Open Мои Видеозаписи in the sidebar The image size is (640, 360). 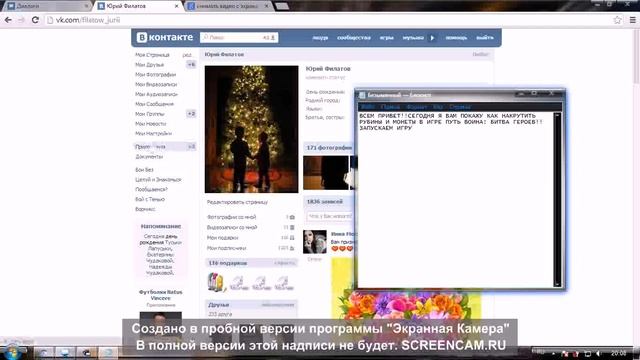156,84
